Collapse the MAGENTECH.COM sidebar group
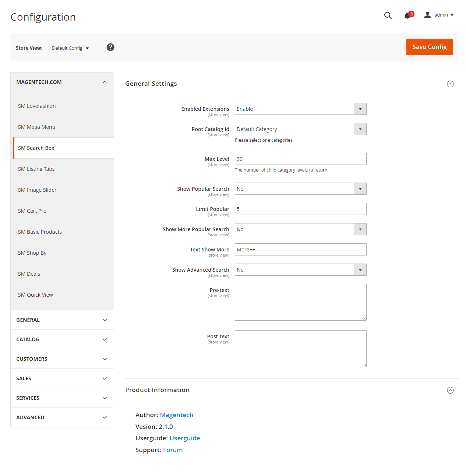Screen dimensions: 466x476 click(62, 82)
